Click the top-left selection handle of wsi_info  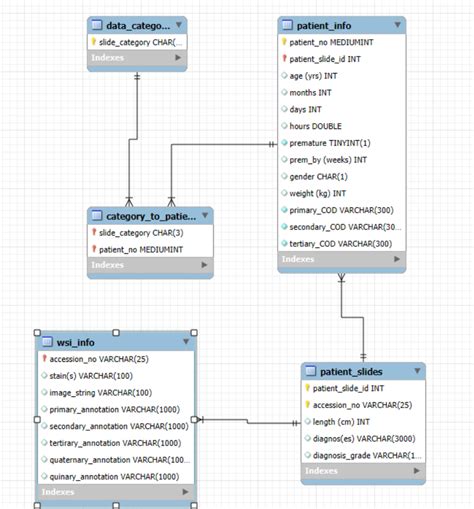click(37, 333)
